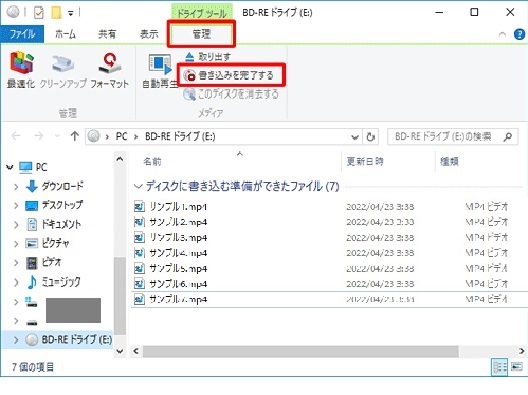Open the recent locations dropdown arrow
This screenshot has height=395, width=528.
coord(57,136)
